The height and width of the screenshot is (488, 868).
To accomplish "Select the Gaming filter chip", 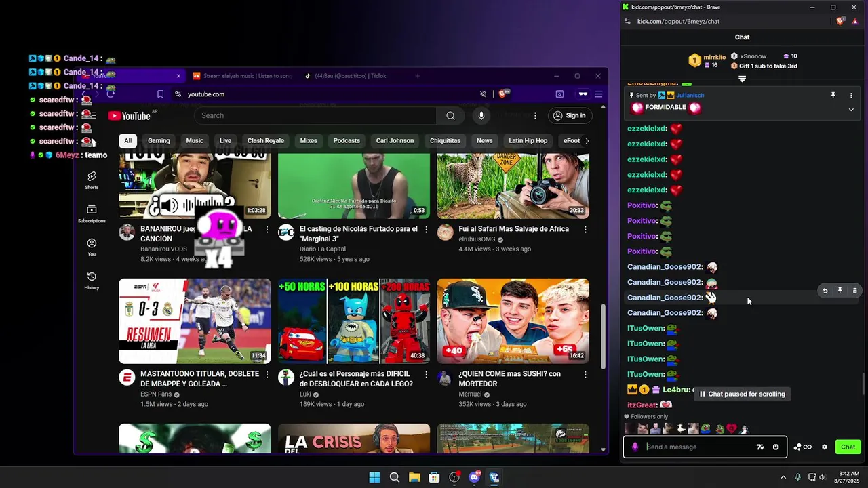I will click(159, 140).
